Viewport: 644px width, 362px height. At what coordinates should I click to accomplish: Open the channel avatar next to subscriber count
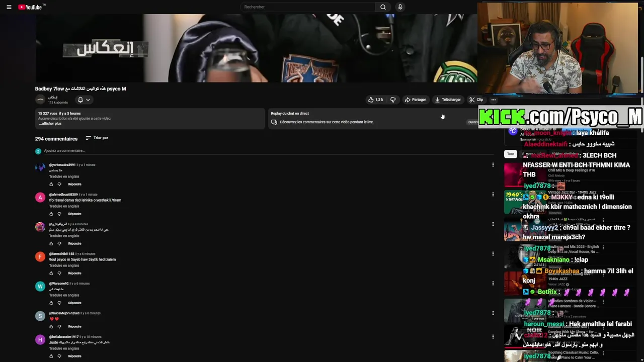(40, 100)
